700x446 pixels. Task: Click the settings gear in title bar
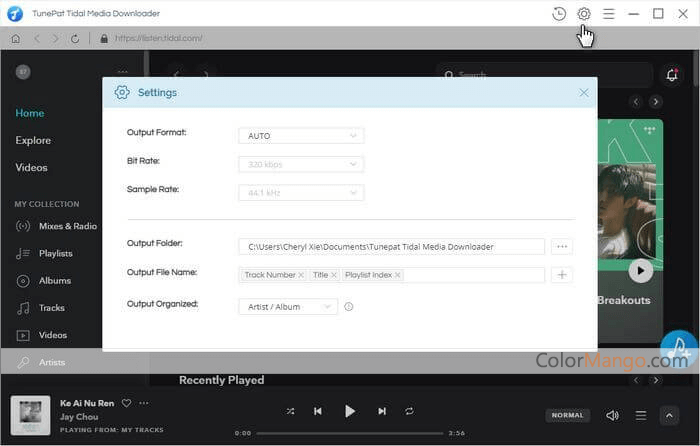point(584,14)
